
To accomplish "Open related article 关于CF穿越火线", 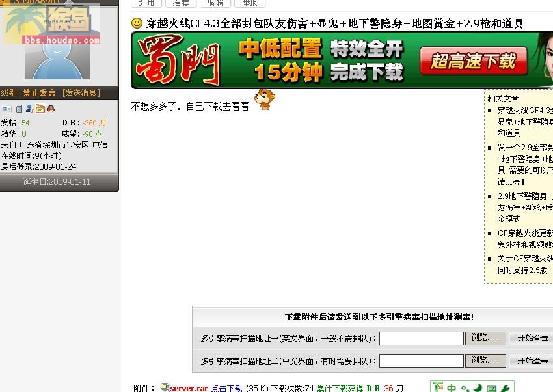I will [525, 265].
